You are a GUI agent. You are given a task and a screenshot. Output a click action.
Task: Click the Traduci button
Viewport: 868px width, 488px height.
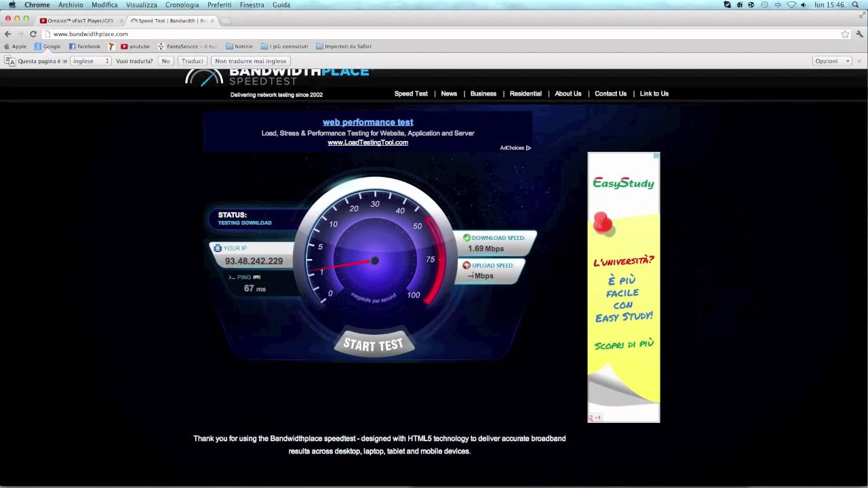coord(193,61)
